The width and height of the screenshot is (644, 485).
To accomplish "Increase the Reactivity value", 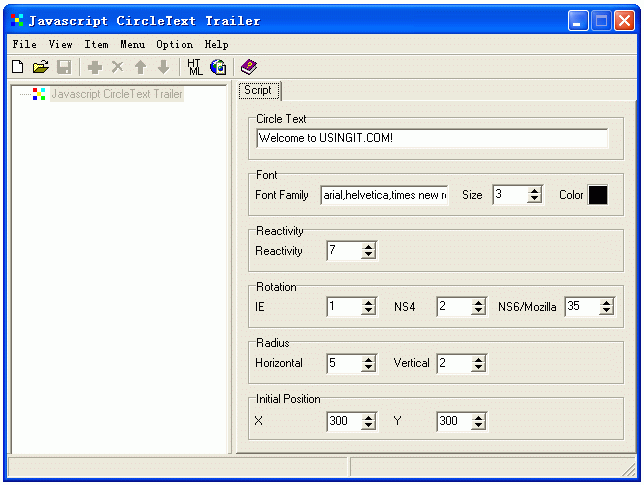I will tap(368, 246).
